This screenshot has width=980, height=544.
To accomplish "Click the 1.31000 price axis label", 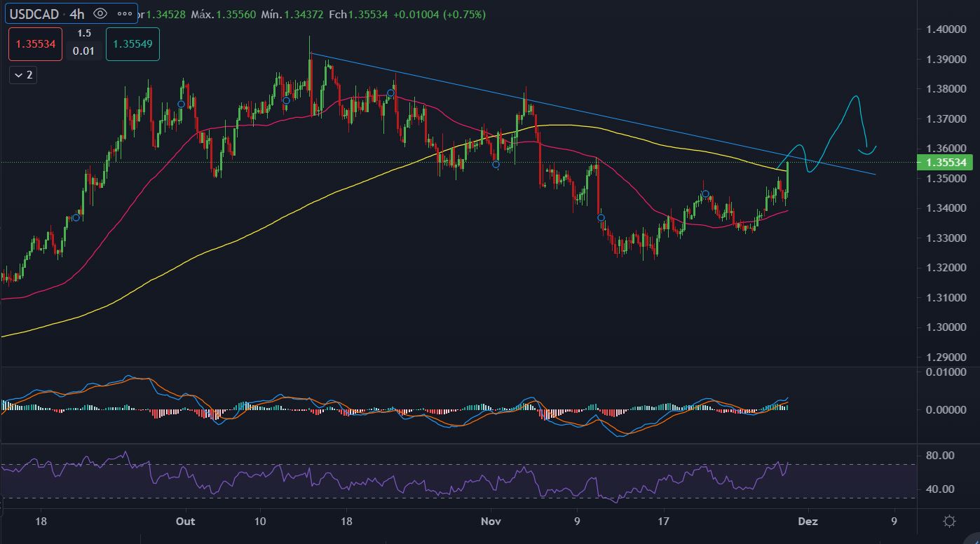I will [946, 297].
